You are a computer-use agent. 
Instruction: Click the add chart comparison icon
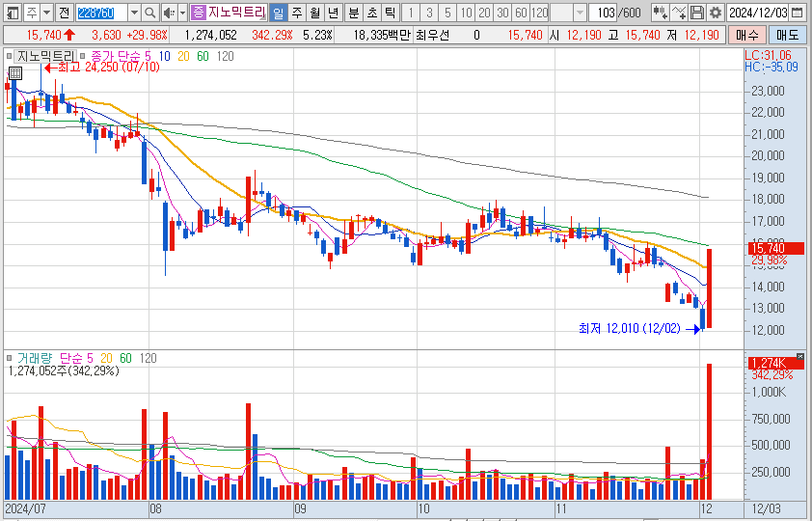click(661, 12)
